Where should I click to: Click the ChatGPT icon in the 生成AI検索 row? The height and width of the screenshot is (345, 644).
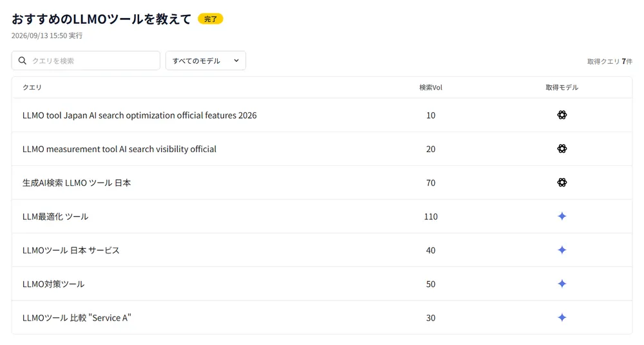tap(562, 182)
